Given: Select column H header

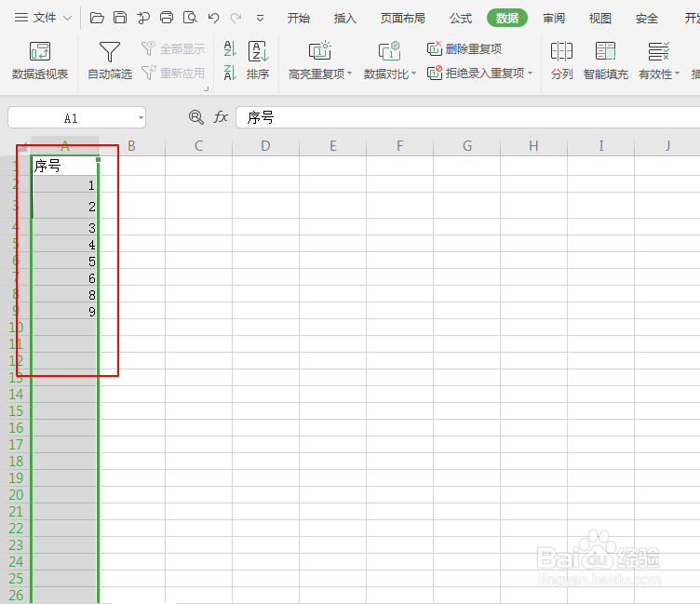Looking at the screenshot, I should [x=534, y=146].
